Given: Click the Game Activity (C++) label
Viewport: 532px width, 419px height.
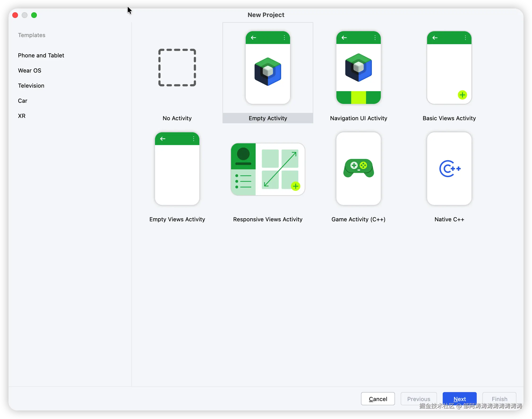Looking at the screenshot, I should tap(358, 219).
